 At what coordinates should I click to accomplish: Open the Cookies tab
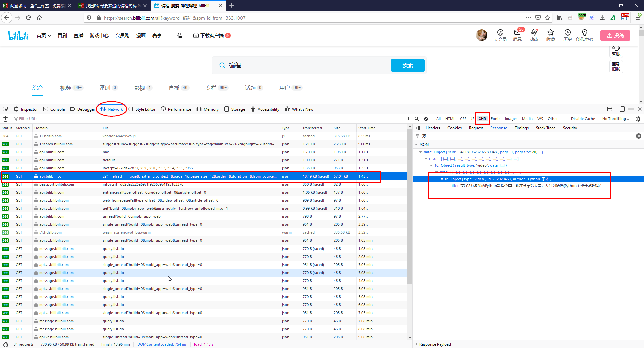tap(454, 128)
